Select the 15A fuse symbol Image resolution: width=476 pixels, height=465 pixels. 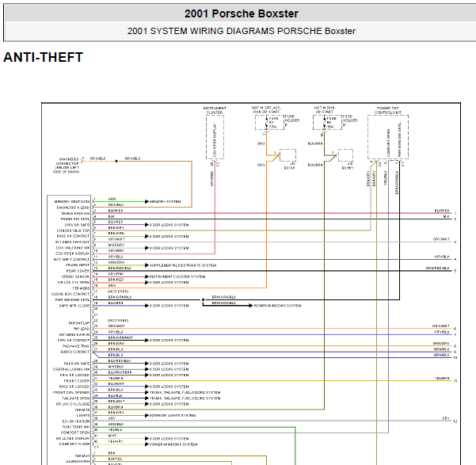324,123
